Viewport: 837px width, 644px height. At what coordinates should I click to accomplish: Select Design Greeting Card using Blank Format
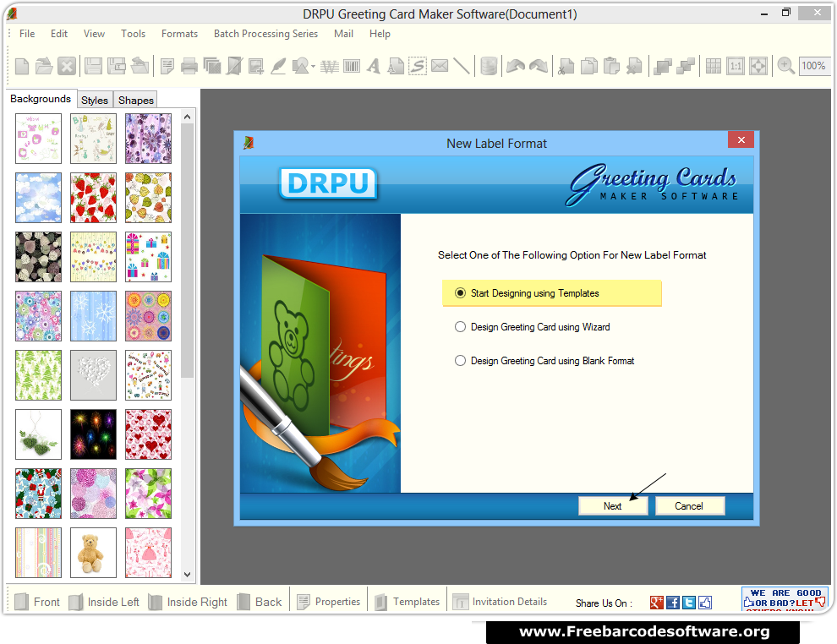544,361
